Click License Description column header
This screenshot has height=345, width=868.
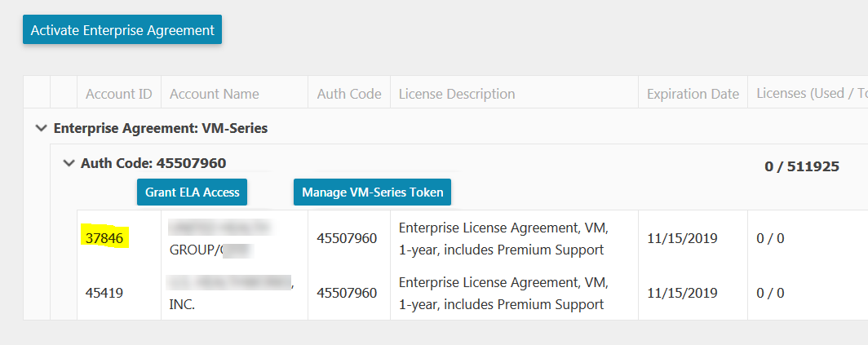457,94
